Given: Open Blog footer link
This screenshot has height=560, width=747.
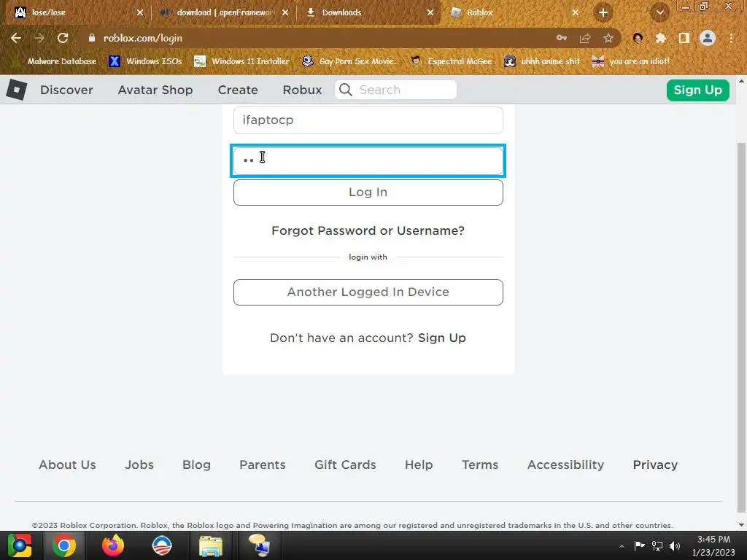Looking at the screenshot, I should point(196,464).
